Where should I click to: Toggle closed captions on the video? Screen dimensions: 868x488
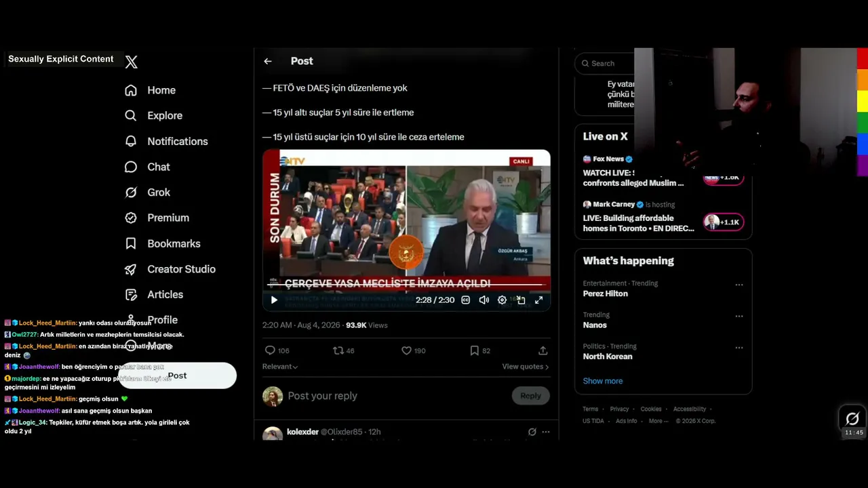pos(466,300)
